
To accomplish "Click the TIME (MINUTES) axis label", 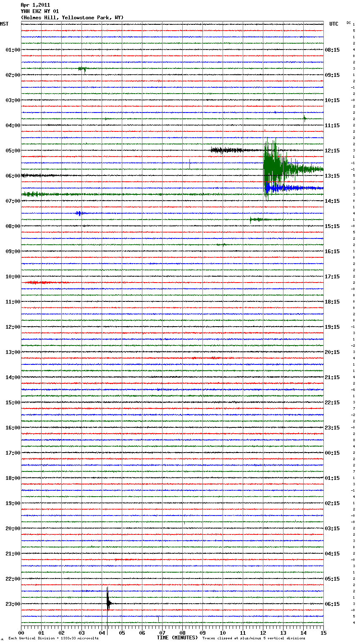I will pyautogui.click(x=177, y=638).
